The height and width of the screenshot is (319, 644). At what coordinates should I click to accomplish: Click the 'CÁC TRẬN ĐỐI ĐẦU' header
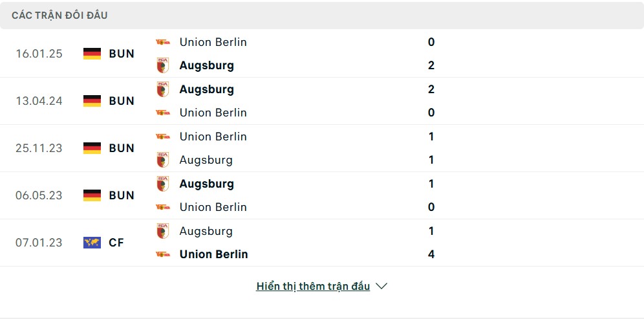59,16
